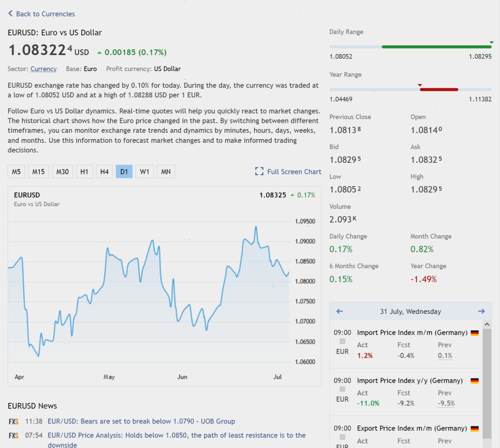Click the EURUSD price line chart
Screen dimensions: 500x448
(148, 291)
